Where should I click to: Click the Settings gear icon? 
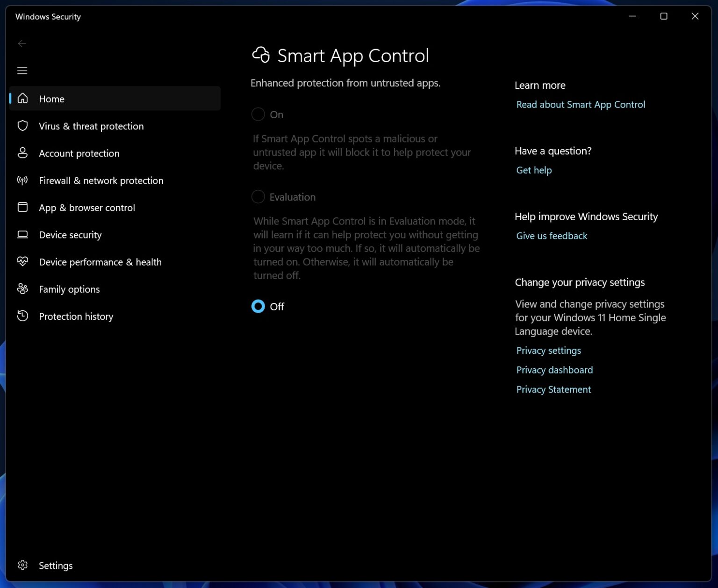pos(22,565)
